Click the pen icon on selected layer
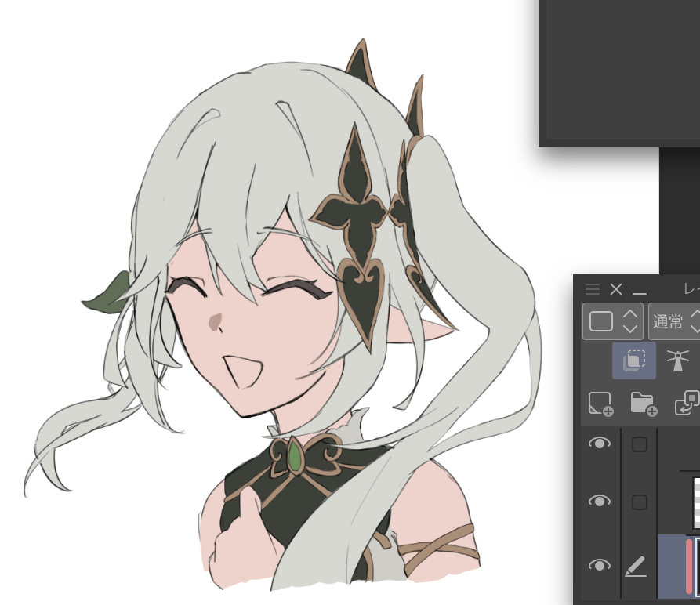Image resolution: width=700 pixels, height=605 pixels. click(636, 567)
